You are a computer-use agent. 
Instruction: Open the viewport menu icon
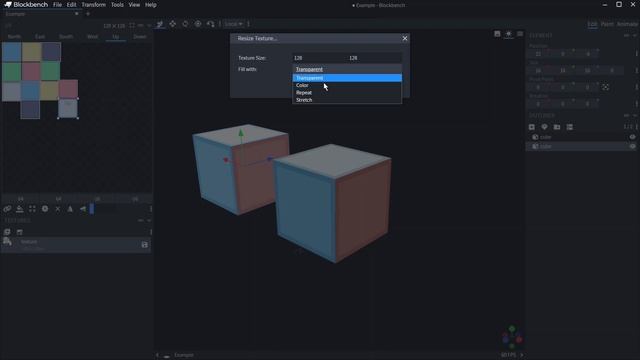point(520,34)
